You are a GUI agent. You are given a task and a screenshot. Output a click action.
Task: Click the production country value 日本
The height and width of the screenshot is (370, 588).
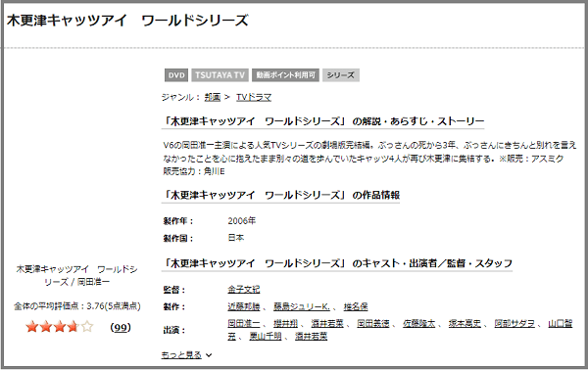236,238
